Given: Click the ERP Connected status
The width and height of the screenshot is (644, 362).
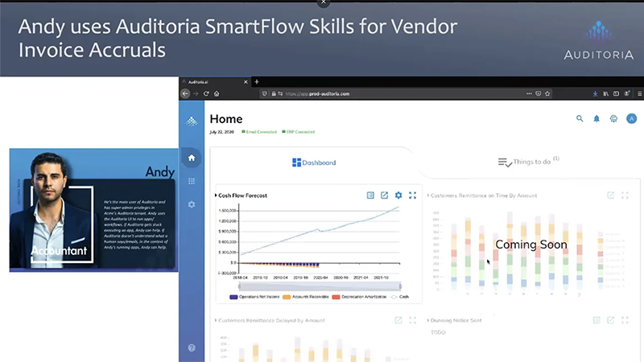Looking at the screenshot, I should tap(298, 132).
